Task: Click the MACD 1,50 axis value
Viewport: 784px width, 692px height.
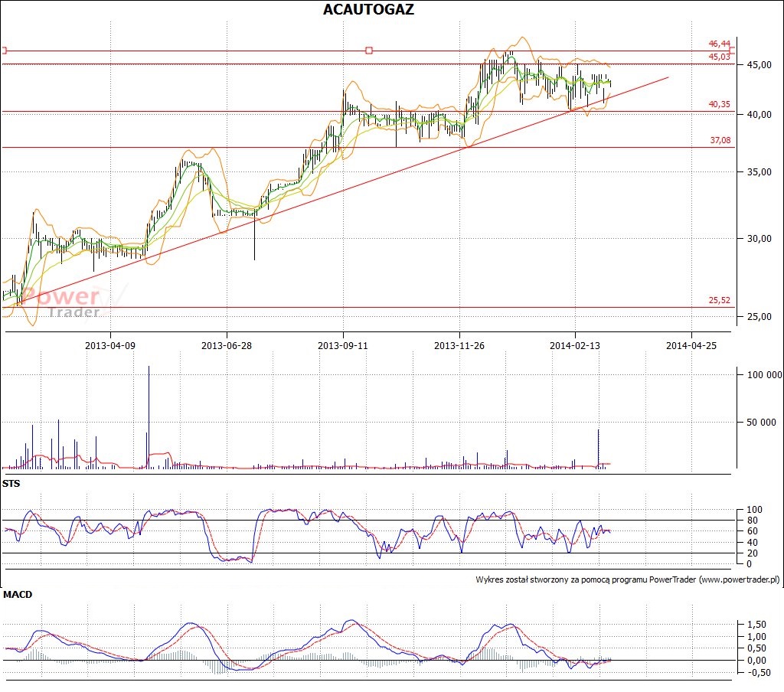Action: click(756, 625)
